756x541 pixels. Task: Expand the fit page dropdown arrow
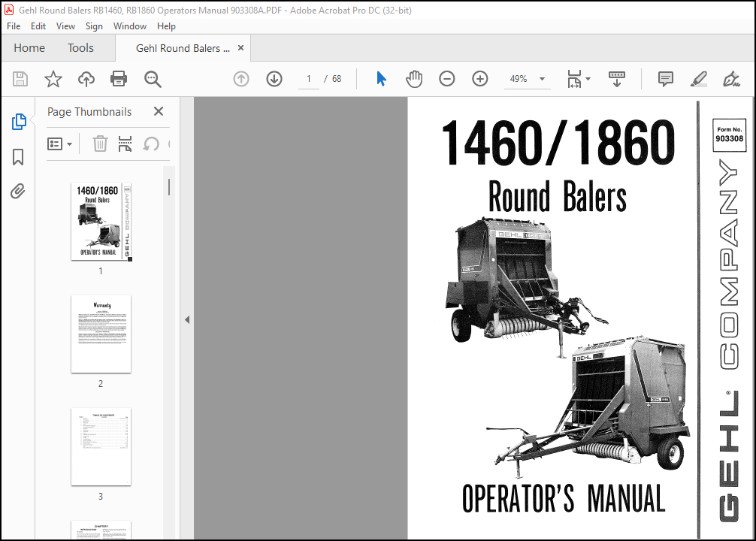point(588,79)
